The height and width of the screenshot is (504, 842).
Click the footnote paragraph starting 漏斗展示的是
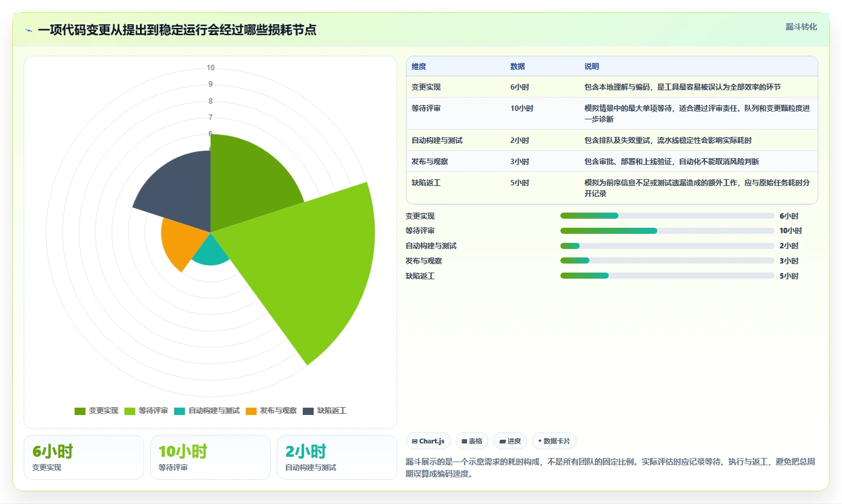coord(611,468)
